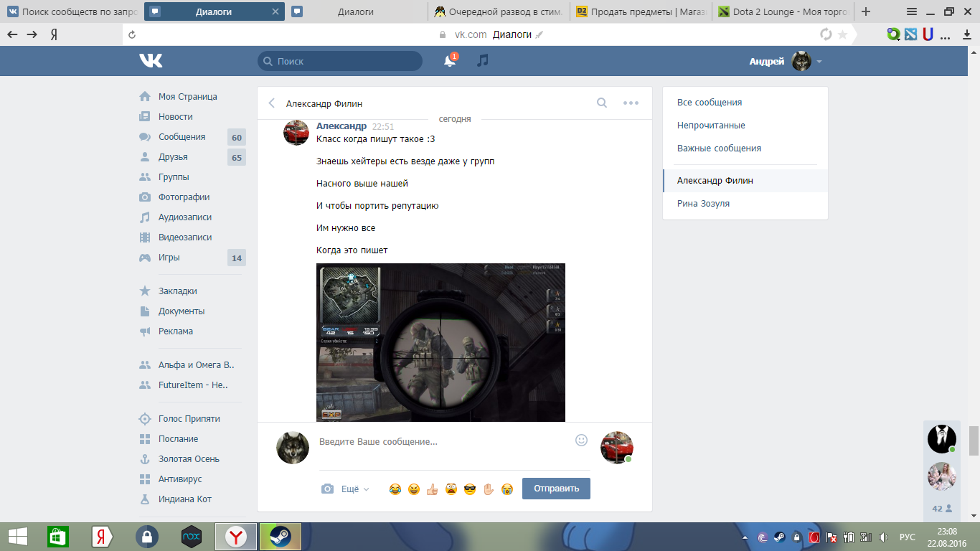Open the three-dots dialog actions menu
Viewport: 980px width, 551px height.
(x=631, y=103)
